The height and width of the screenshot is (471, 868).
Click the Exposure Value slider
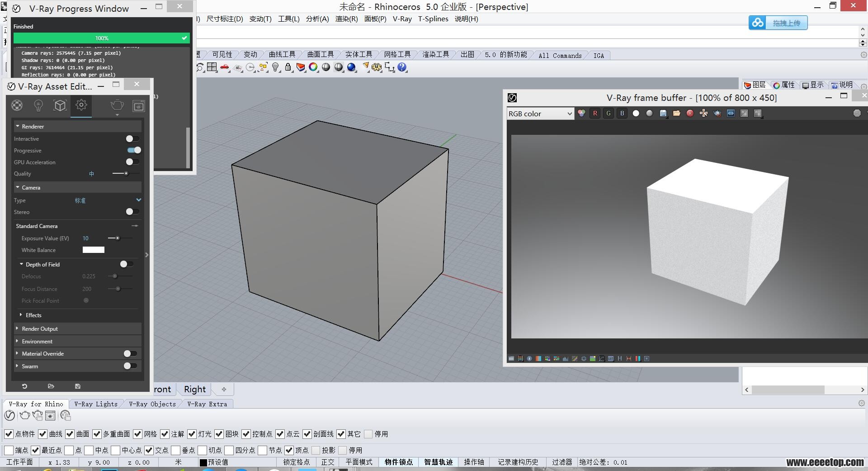point(120,238)
